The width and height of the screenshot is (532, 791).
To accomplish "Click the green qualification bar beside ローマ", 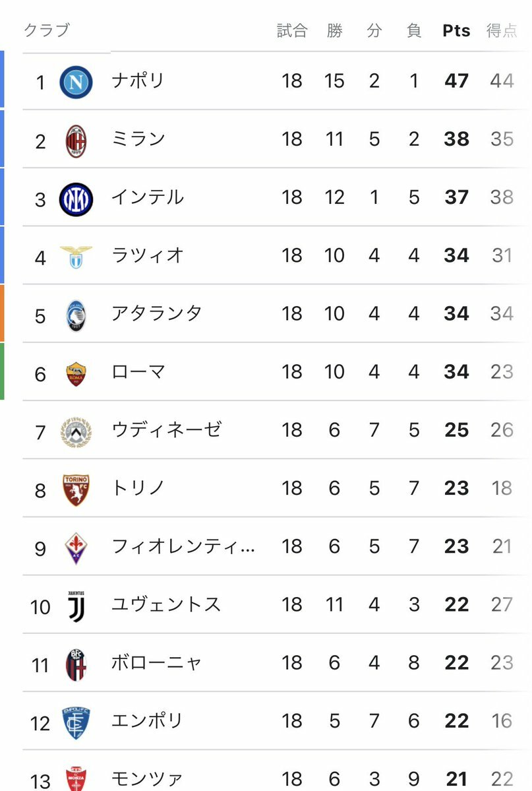I will point(2,371).
